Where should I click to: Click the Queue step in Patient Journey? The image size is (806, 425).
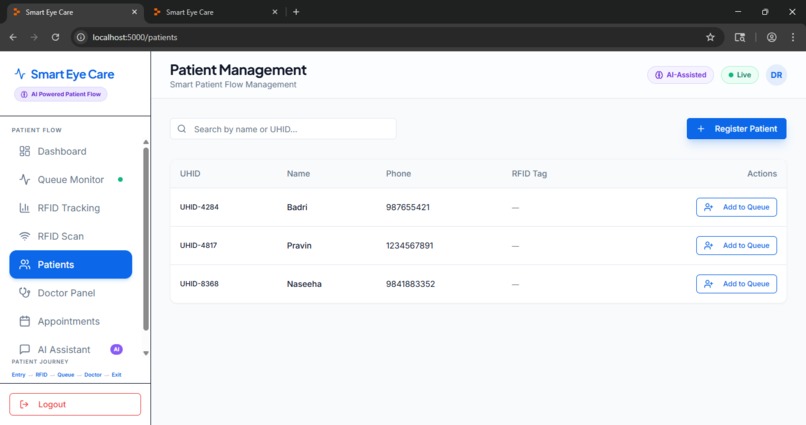[x=66, y=375]
